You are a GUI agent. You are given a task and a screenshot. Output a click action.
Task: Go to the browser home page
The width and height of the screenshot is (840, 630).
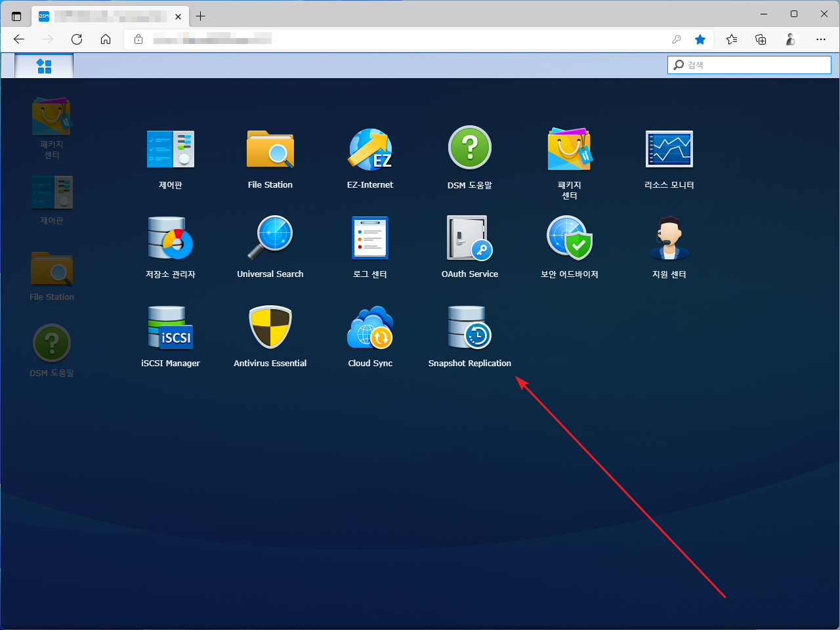click(106, 39)
